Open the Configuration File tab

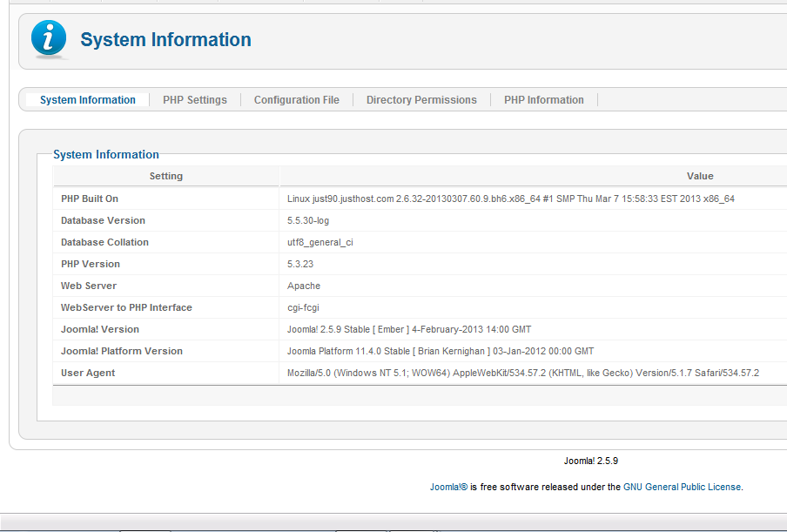click(296, 100)
